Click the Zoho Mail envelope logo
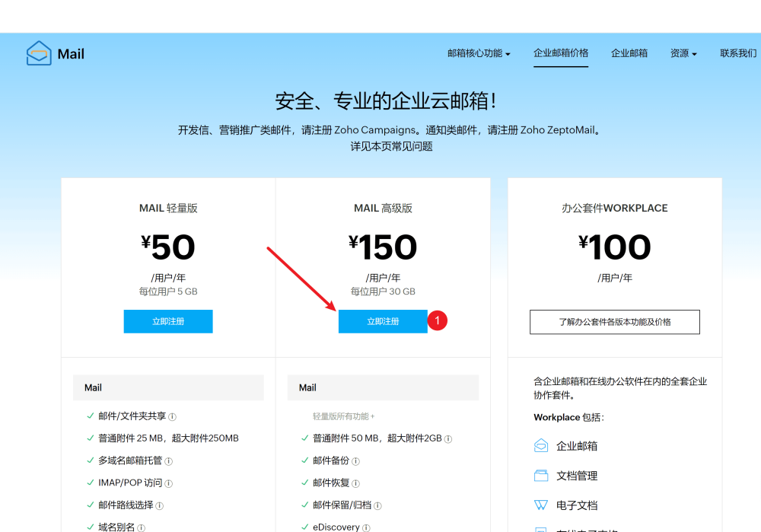Screen dimensions: 761x532 pos(39,53)
